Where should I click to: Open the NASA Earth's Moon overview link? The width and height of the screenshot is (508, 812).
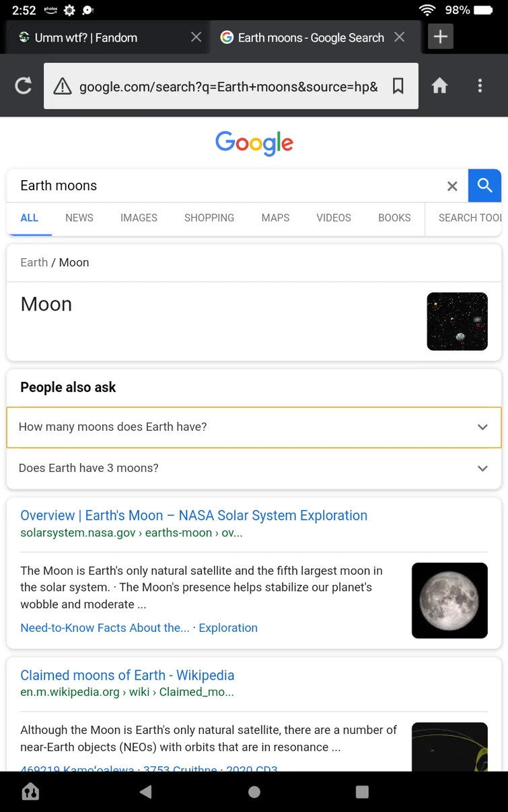click(x=194, y=516)
